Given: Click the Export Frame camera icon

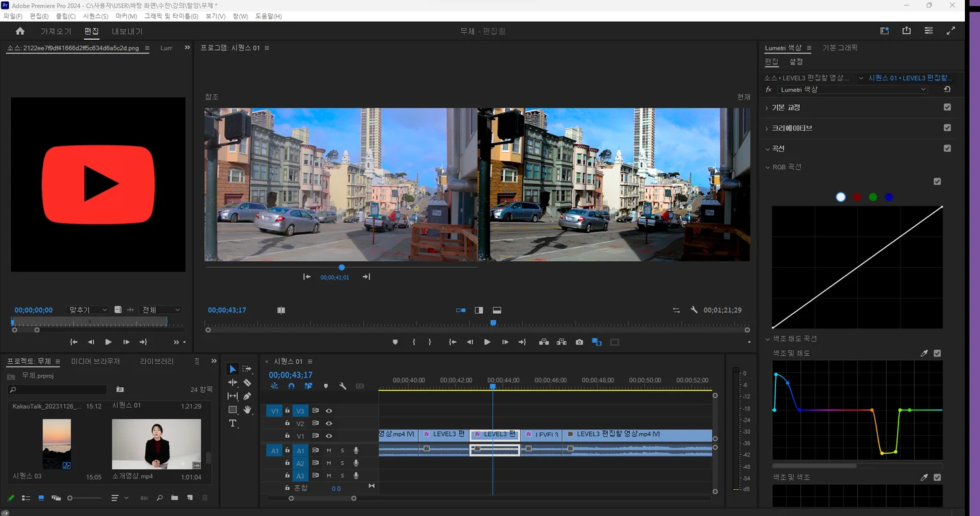Looking at the screenshot, I should [x=579, y=342].
